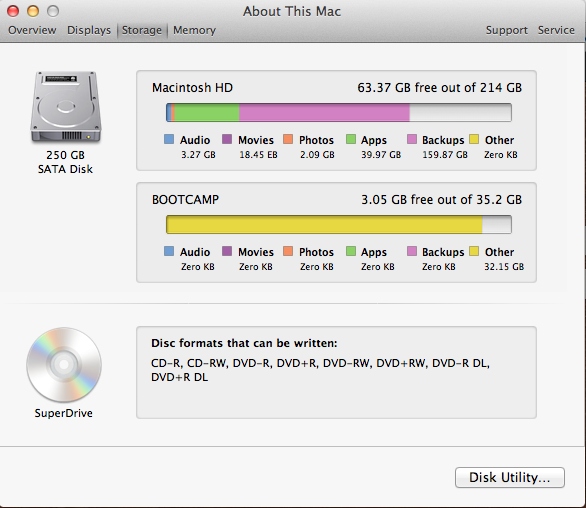Switch to the Overview tab

32,30
